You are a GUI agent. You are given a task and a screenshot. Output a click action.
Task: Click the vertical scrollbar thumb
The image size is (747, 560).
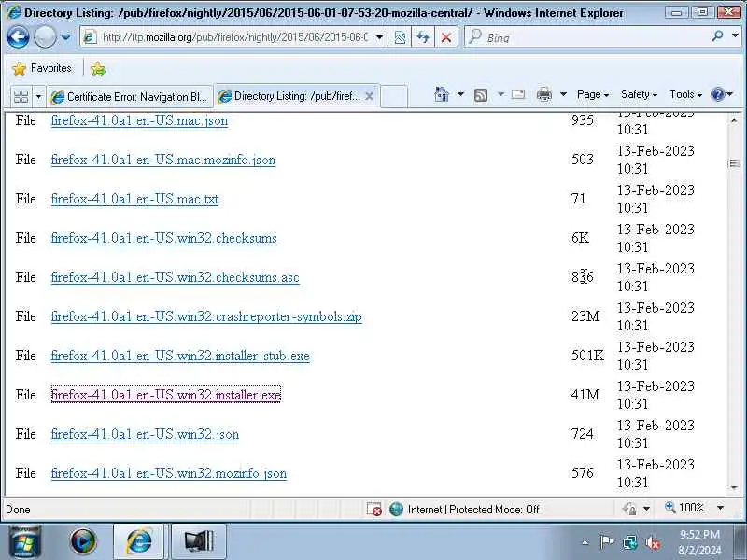tap(734, 164)
